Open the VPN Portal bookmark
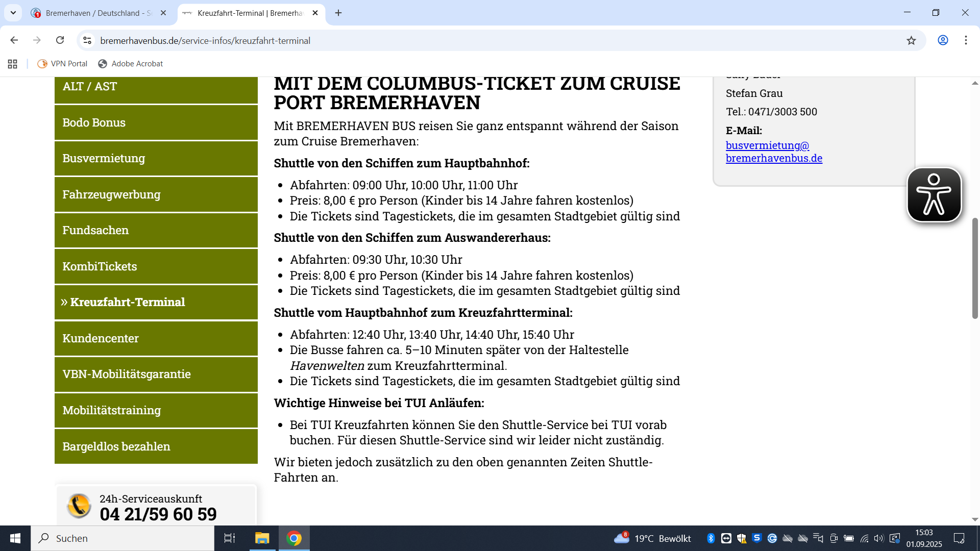The height and width of the screenshot is (551, 980). coord(63,64)
